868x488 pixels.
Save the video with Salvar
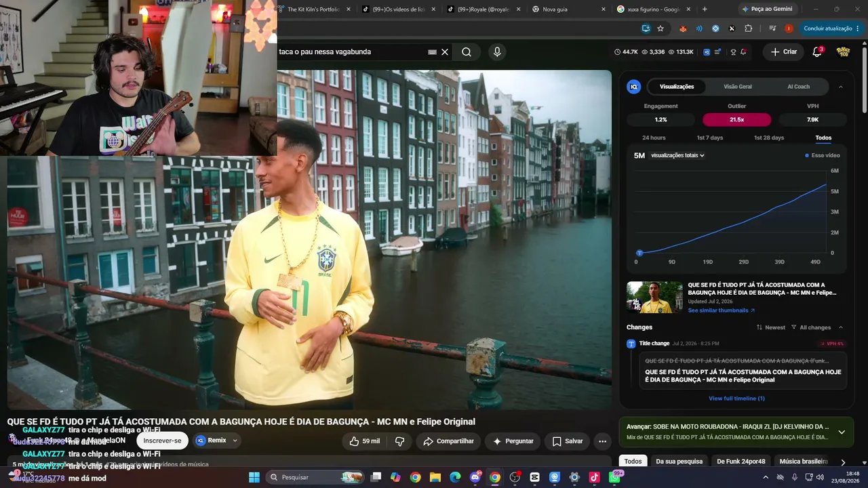point(567,441)
